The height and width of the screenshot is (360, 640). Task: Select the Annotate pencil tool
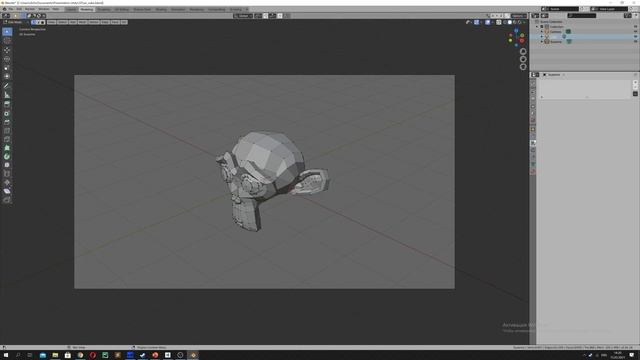[7, 86]
